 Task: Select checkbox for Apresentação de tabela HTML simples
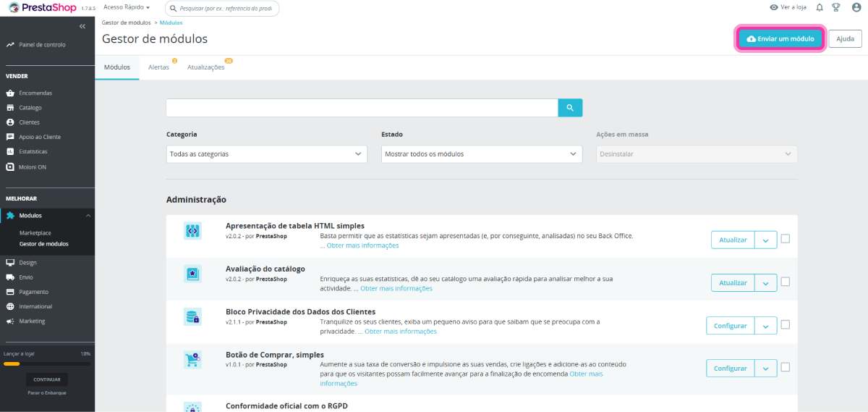tap(786, 238)
